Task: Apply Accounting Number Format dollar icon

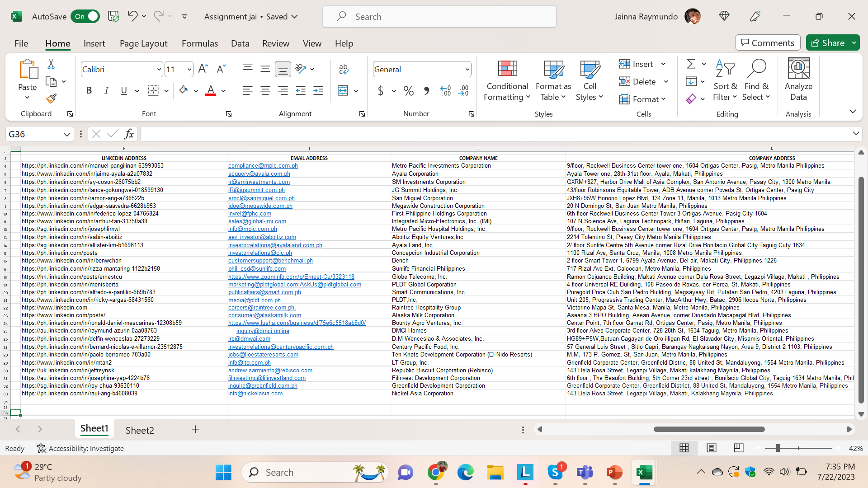Action: [381, 91]
